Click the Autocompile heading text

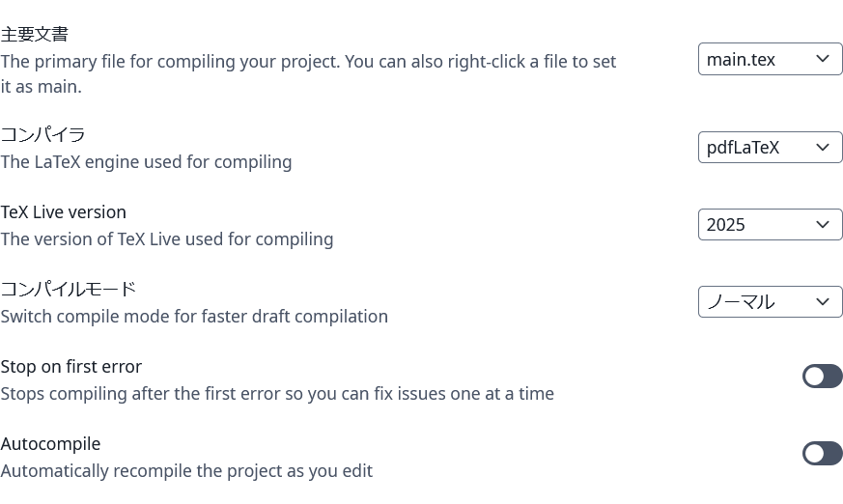50,444
